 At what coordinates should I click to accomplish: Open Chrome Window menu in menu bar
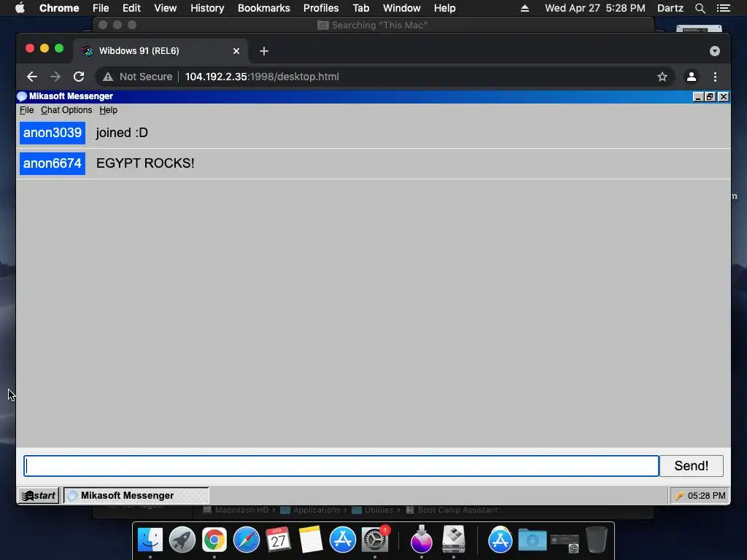[x=402, y=8]
